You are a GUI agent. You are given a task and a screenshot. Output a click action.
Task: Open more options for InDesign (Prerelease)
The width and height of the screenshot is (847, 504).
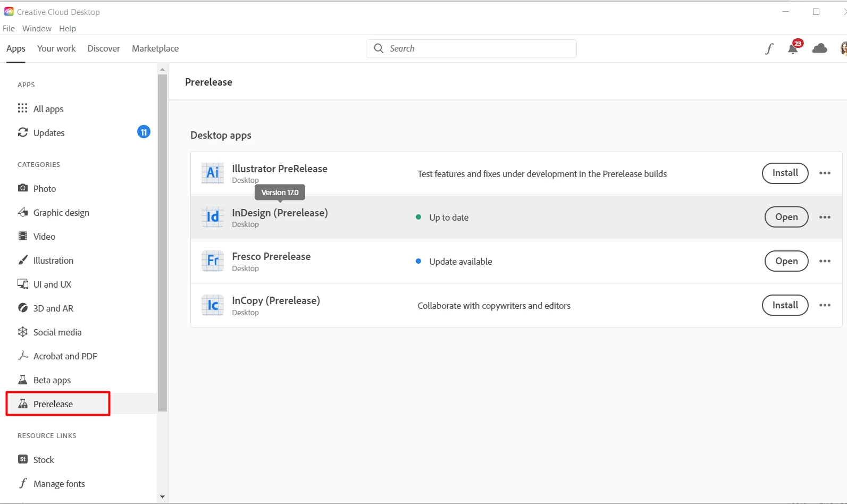click(825, 217)
